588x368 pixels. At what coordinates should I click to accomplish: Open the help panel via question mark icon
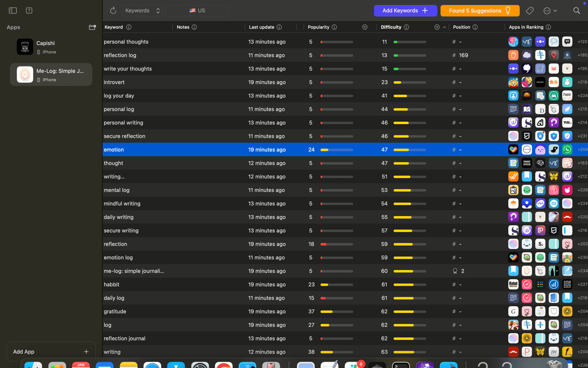tap(29, 11)
